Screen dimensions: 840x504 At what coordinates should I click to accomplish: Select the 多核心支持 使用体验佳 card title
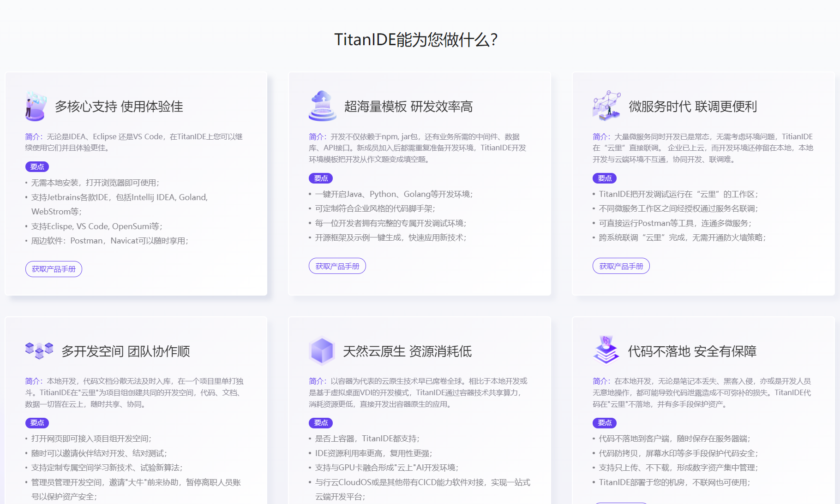pyautogui.click(x=118, y=107)
